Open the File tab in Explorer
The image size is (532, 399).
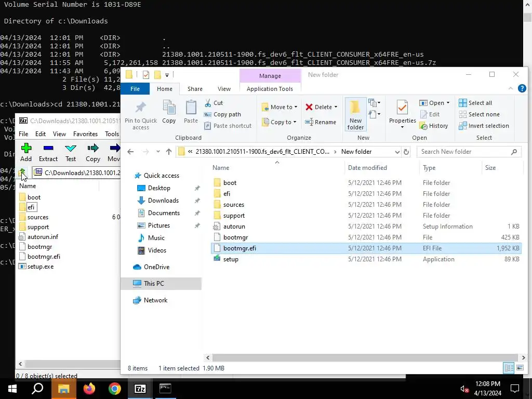tap(135, 88)
